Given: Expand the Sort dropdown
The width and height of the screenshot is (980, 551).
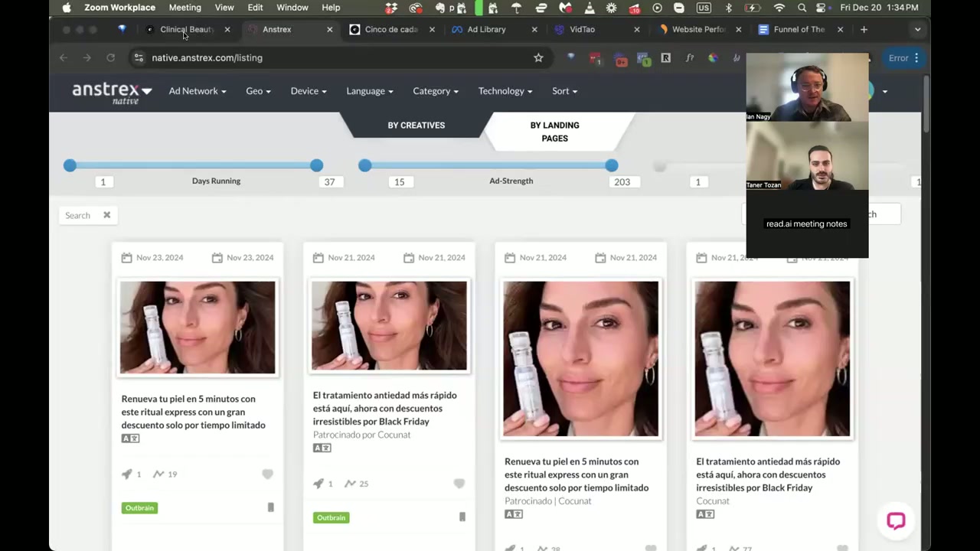Looking at the screenshot, I should coord(565,91).
